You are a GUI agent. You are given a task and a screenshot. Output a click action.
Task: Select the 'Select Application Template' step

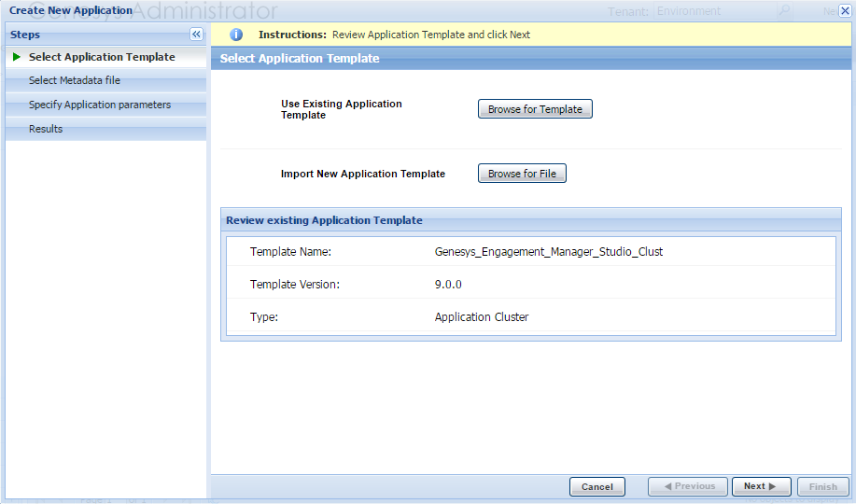pyautogui.click(x=102, y=57)
